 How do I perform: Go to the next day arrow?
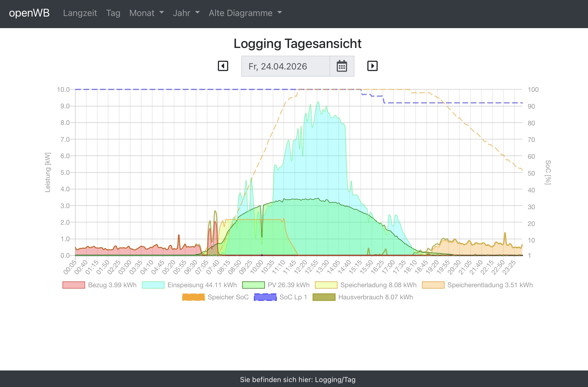click(372, 66)
